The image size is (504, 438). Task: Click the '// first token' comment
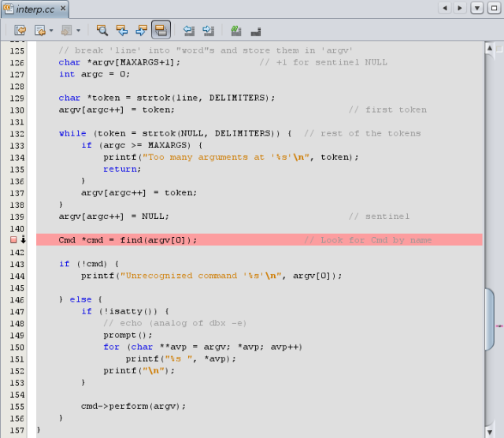pos(388,109)
